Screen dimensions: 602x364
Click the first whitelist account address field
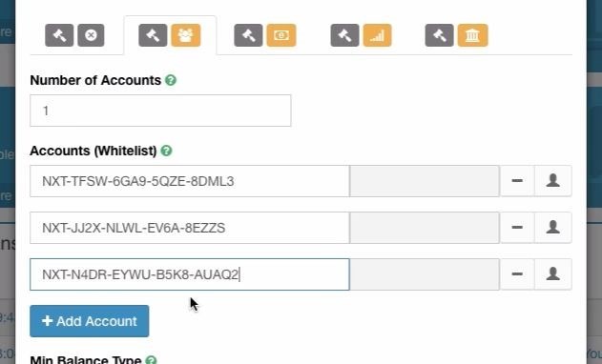[x=190, y=181]
